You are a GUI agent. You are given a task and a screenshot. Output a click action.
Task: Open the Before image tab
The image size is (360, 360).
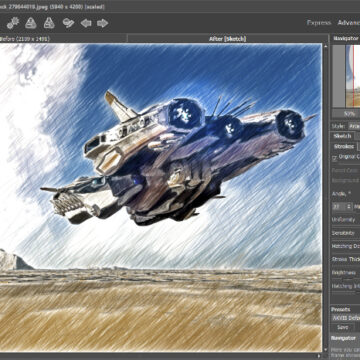click(63, 39)
